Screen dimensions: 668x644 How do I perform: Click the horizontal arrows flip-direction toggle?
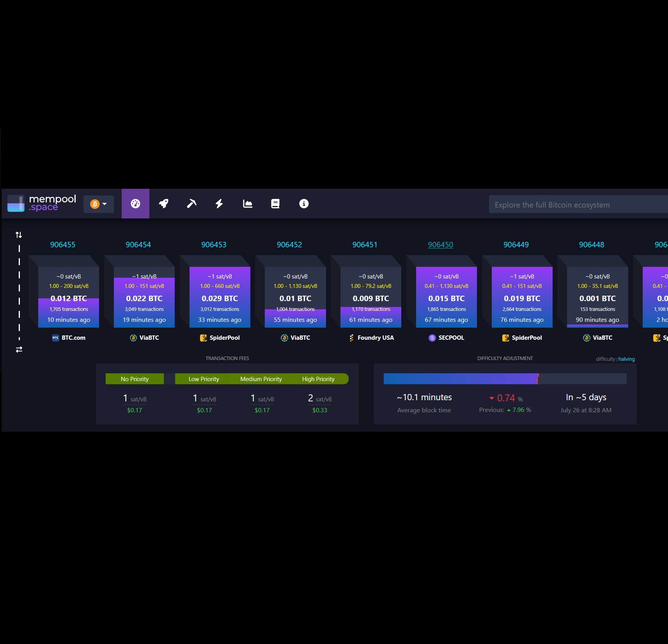[x=19, y=349]
